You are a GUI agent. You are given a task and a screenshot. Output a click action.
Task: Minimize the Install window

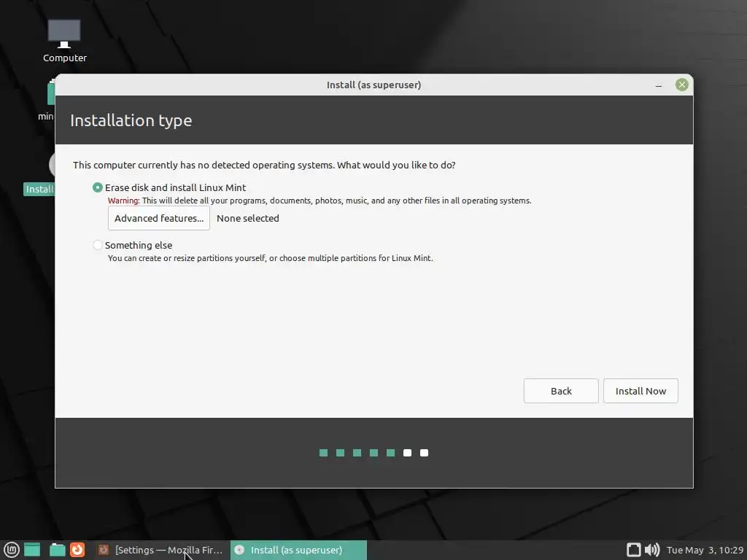tap(659, 85)
